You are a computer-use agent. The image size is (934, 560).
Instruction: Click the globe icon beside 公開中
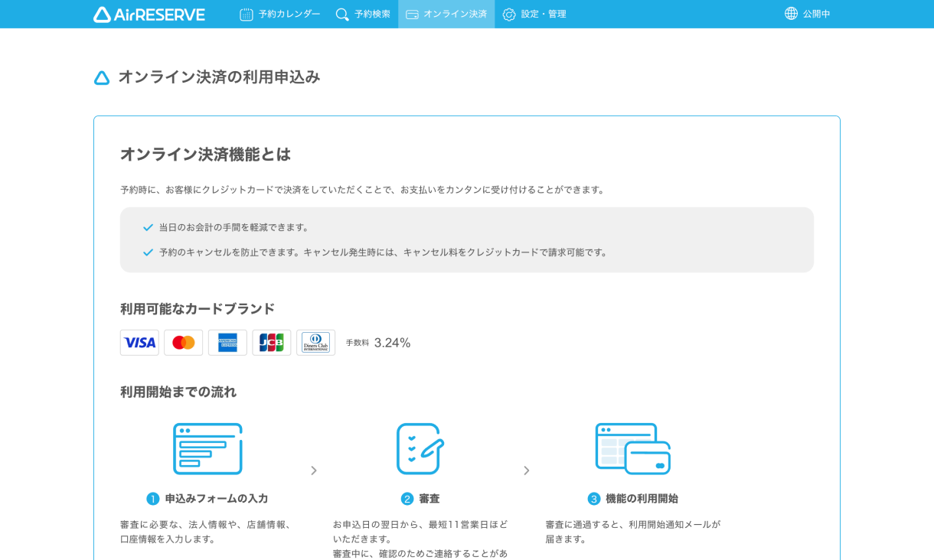(x=790, y=14)
